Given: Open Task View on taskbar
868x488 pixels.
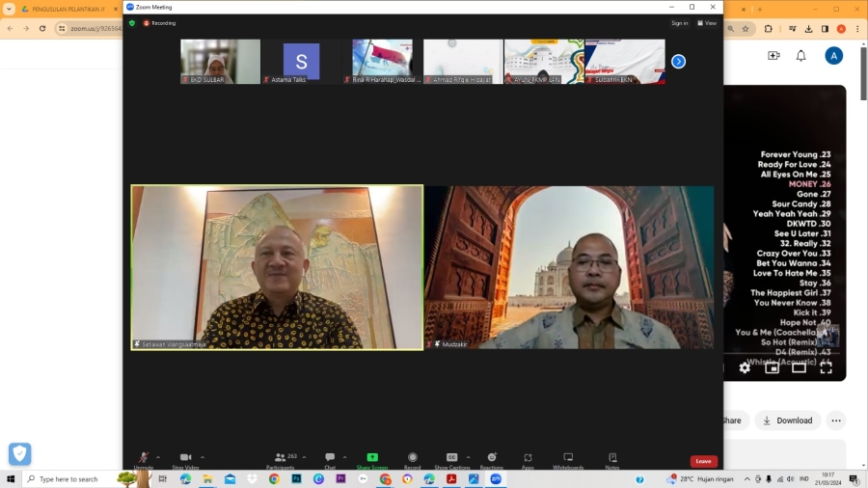Looking at the screenshot, I should tap(163, 478).
